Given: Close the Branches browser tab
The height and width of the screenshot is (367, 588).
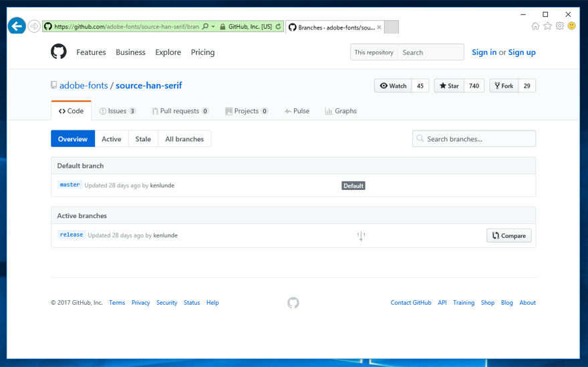Looking at the screenshot, I should pyautogui.click(x=379, y=27).
